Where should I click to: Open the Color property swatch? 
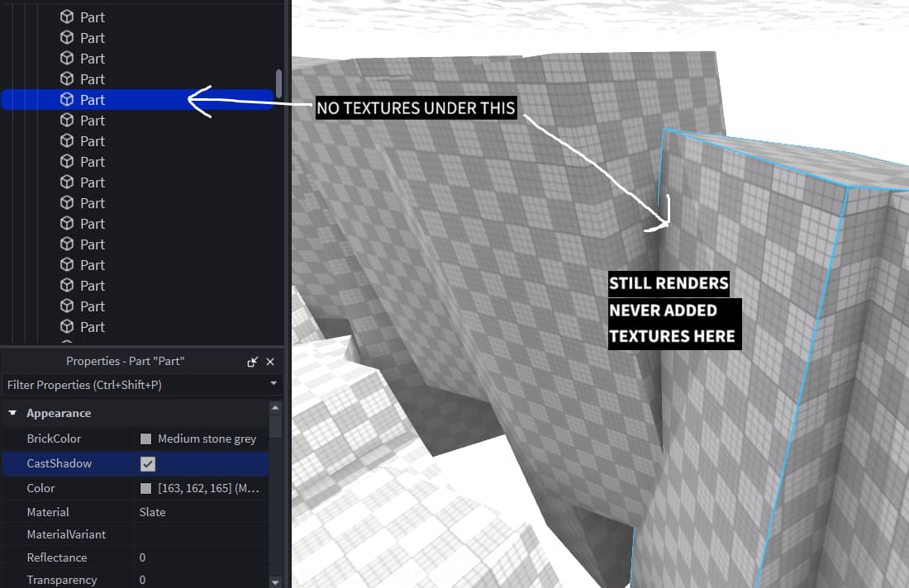coord(145,488)
